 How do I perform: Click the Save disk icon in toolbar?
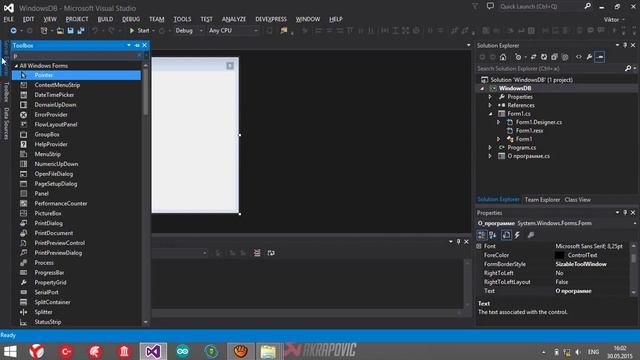tap(71, 31)
